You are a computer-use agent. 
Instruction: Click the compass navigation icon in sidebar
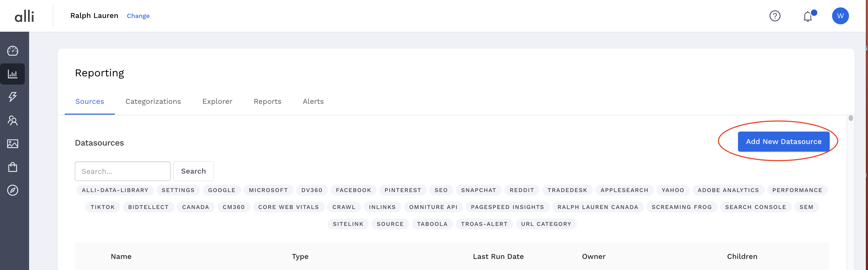(12, 190)
